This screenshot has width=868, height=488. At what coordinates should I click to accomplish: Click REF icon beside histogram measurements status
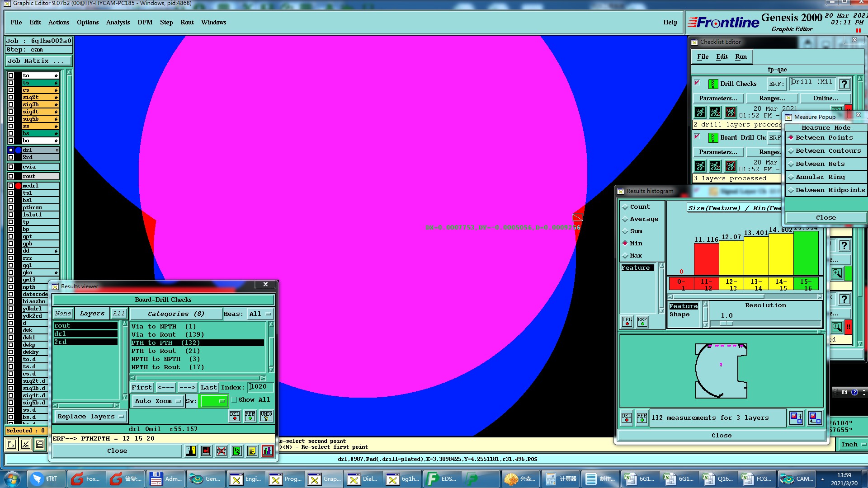pyautogui.click(x=642, y=418)
